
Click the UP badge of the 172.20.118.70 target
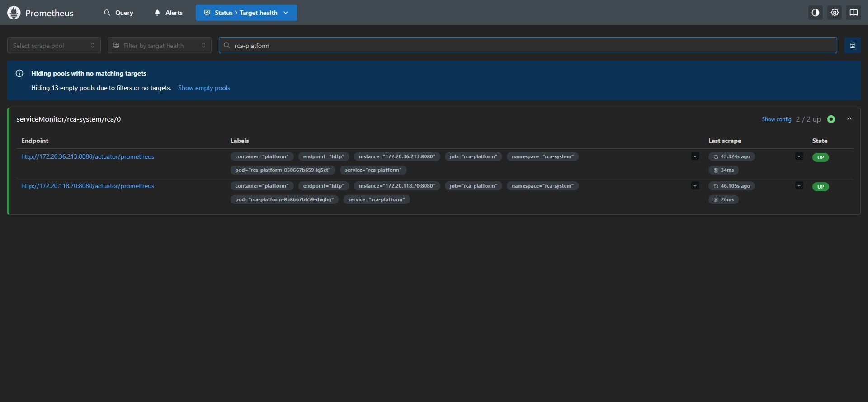pyautogui.click(x=821, y=187)
